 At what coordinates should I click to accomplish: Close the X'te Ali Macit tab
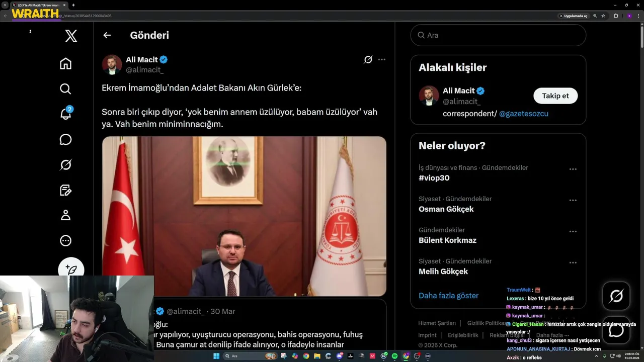[64, 5]
